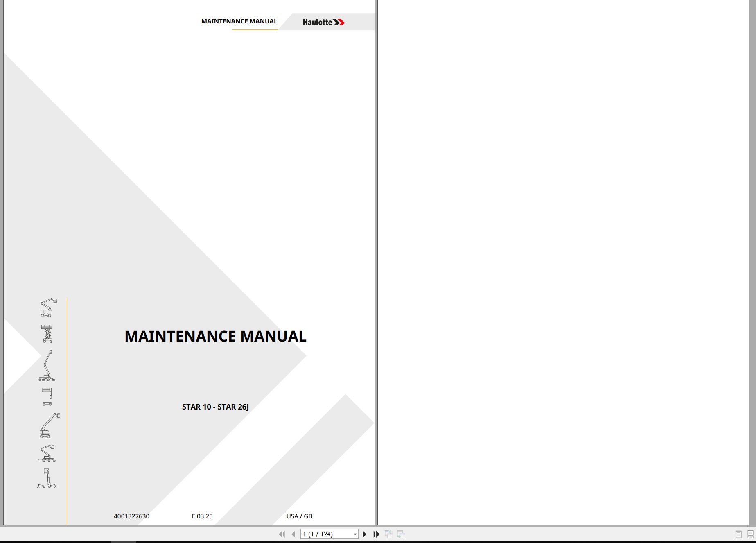Viewport: 756px width, 543px height.
Task: Click the USA / GB text
Action: coord(299,516)
